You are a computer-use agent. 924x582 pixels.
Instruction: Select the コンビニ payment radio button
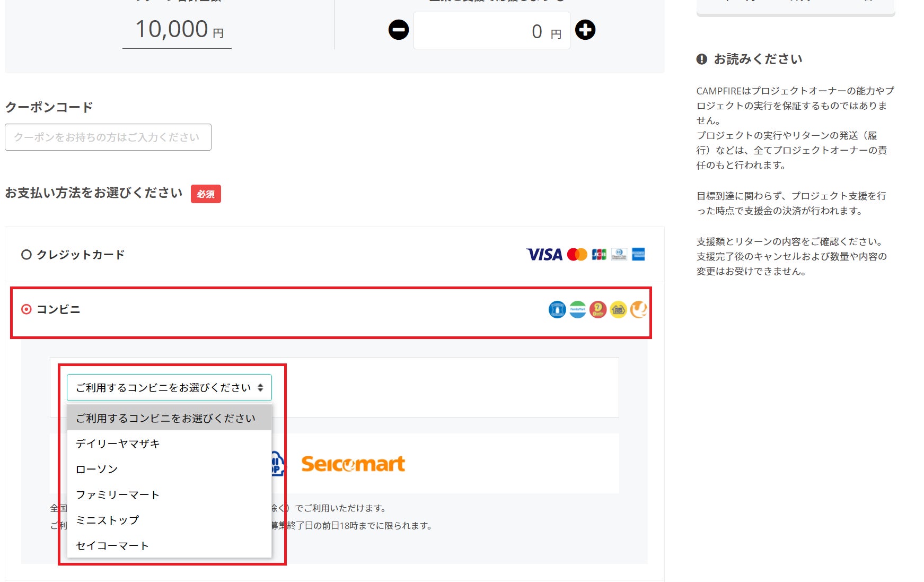(26, 309)
